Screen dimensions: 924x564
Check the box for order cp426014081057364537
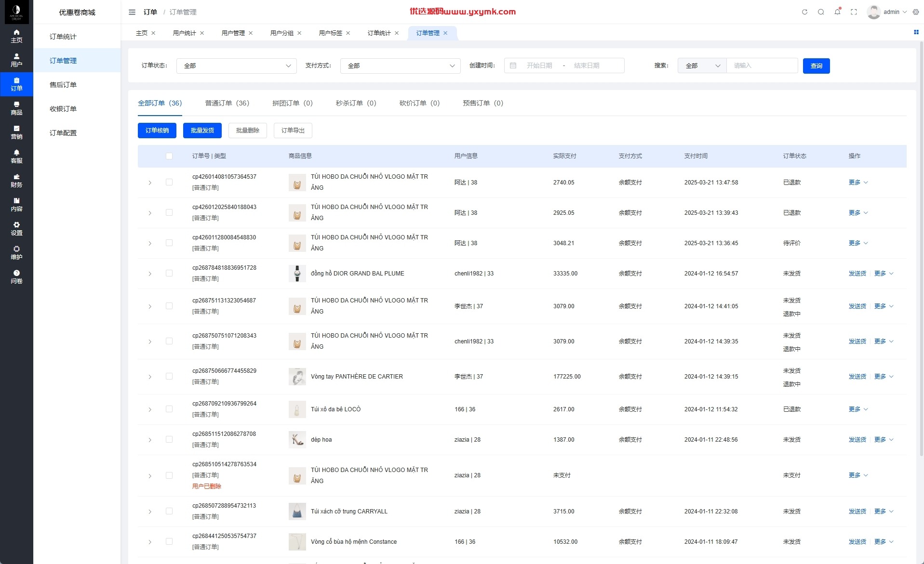[169, 182]
